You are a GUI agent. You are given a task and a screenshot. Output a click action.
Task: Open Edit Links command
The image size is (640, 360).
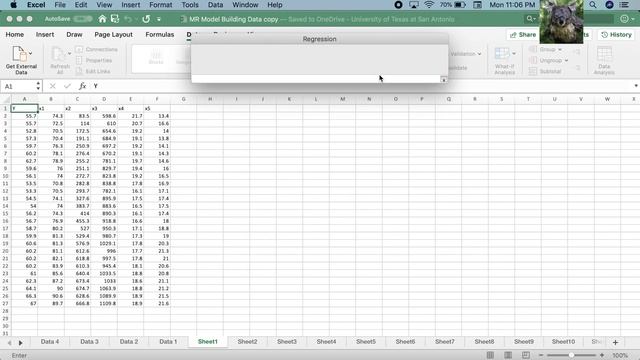(93, 71)
